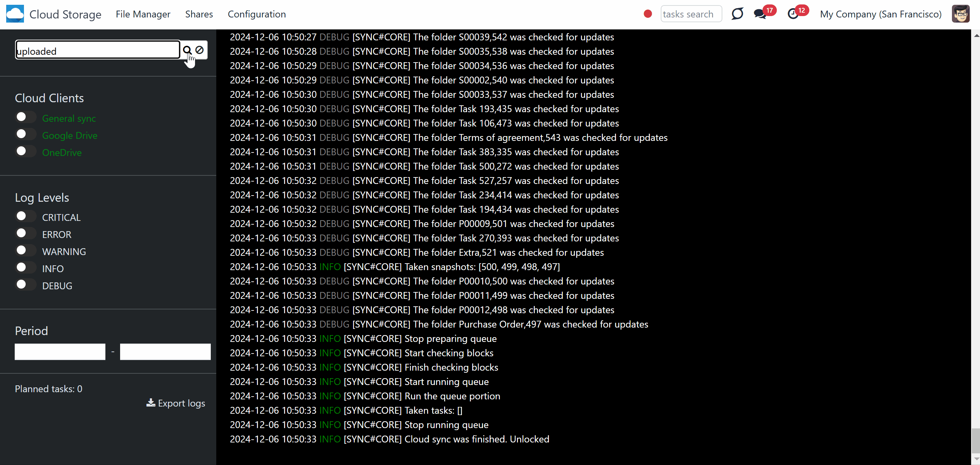Click the 'Period' heading
This screenshot has width=980, height=465.
31,331
